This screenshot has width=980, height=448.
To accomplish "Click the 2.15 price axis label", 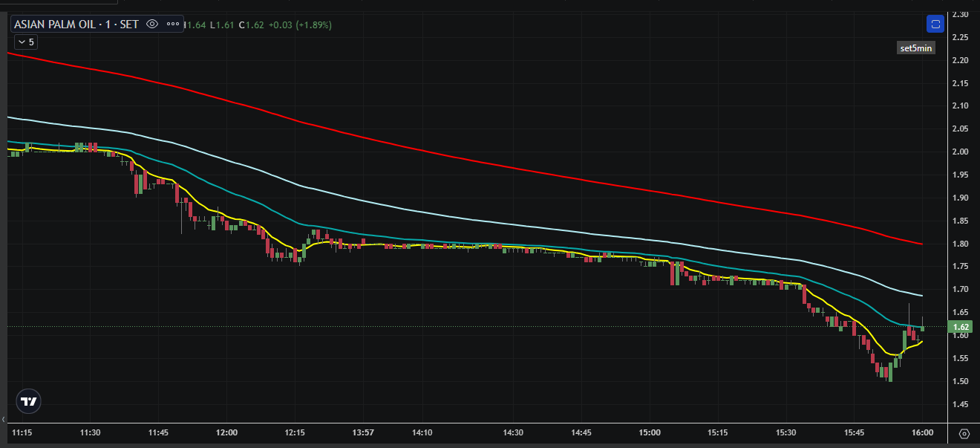I will point(960,83).
